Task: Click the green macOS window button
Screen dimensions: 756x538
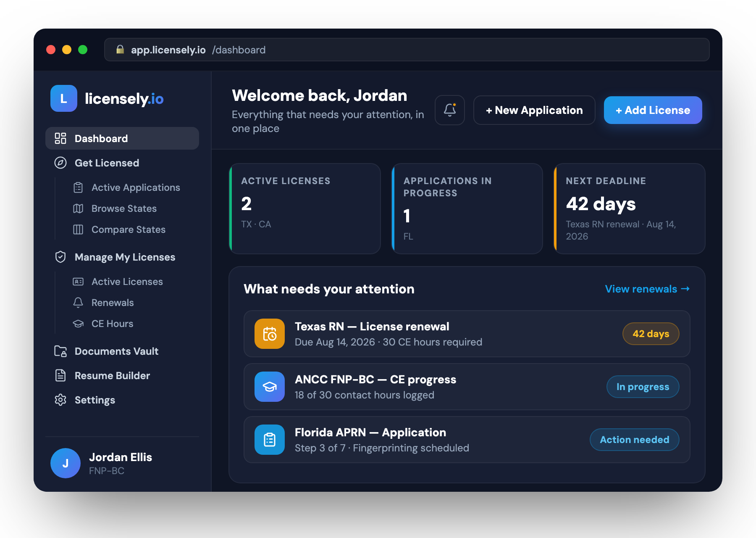Action: (83, 50)
